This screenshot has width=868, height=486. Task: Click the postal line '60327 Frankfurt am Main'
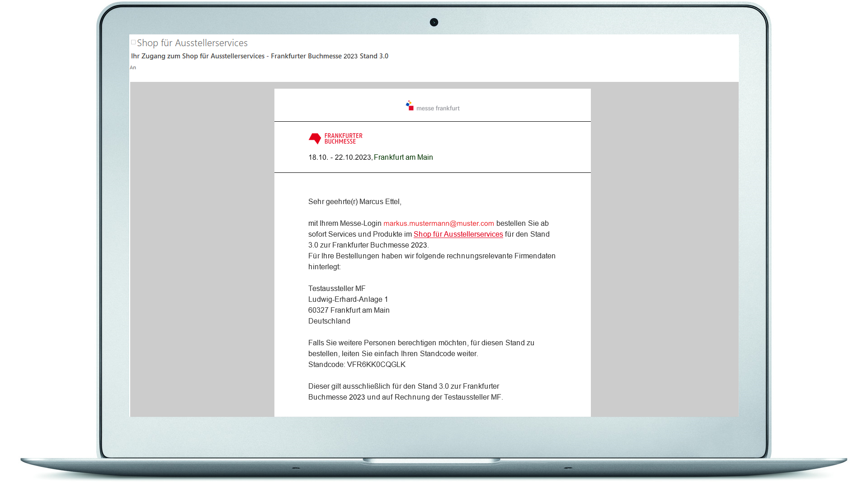[x=349, y=310]
